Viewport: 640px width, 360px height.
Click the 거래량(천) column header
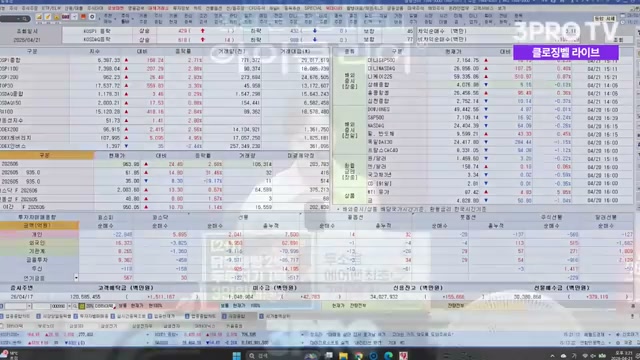pos(231,51)
